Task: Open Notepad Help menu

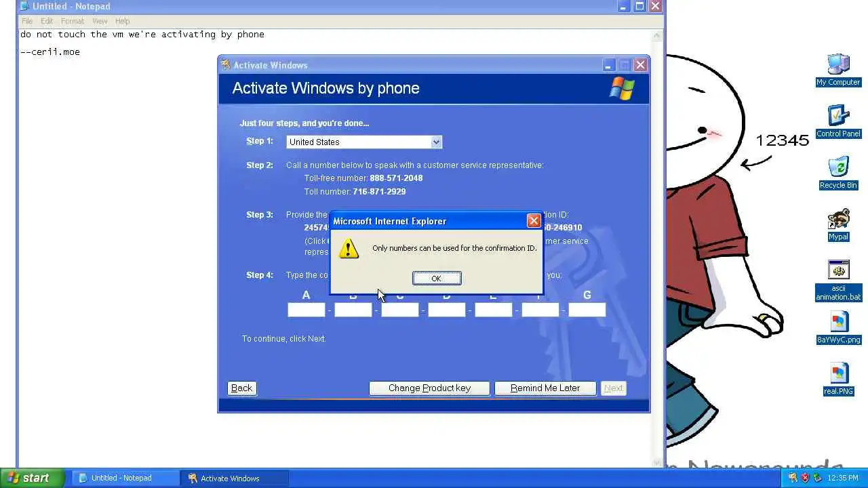Action: coord(123,21)
